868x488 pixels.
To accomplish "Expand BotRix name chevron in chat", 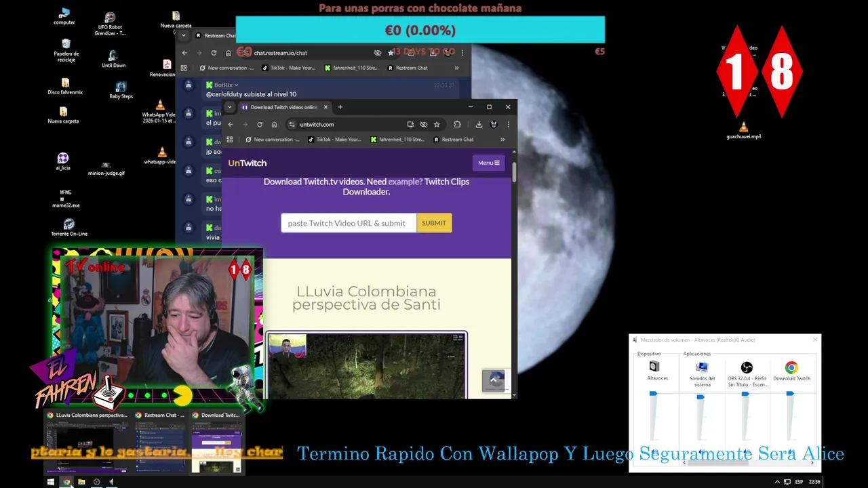I will 236,85.
